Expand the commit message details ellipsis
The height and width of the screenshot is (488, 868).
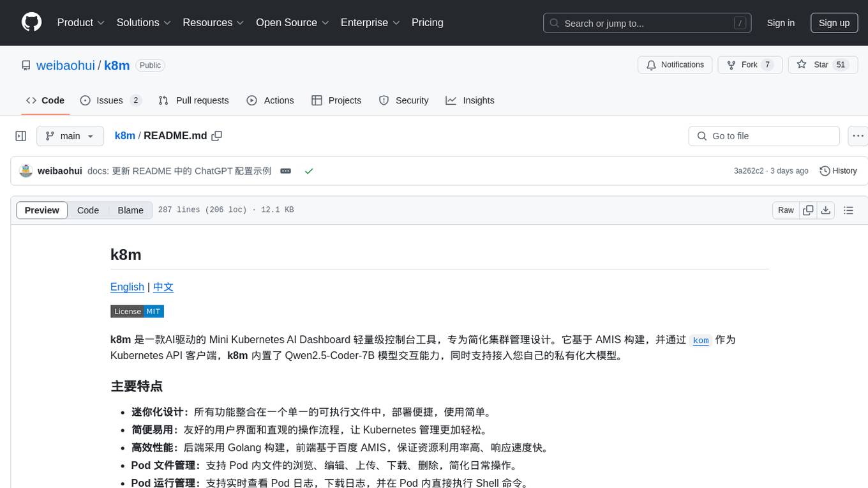point(286,171)
